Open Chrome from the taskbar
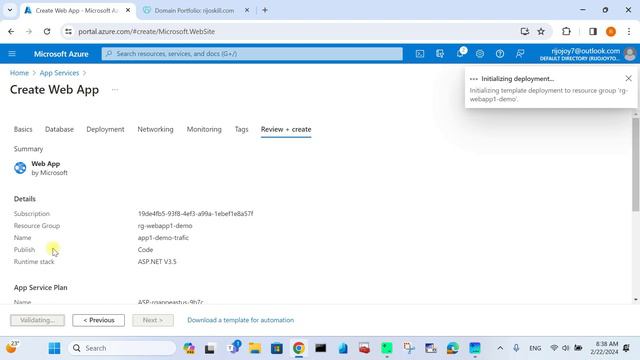Viewport: 640px width, 360px height. 298,348
